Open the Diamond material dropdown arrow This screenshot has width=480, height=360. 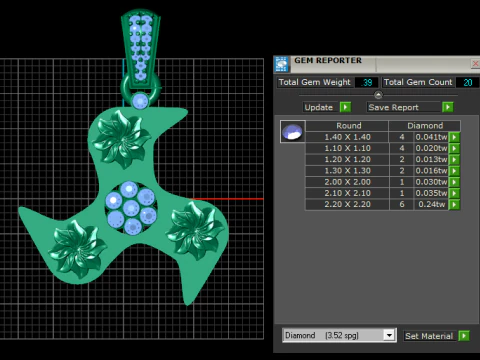(389, 335)
